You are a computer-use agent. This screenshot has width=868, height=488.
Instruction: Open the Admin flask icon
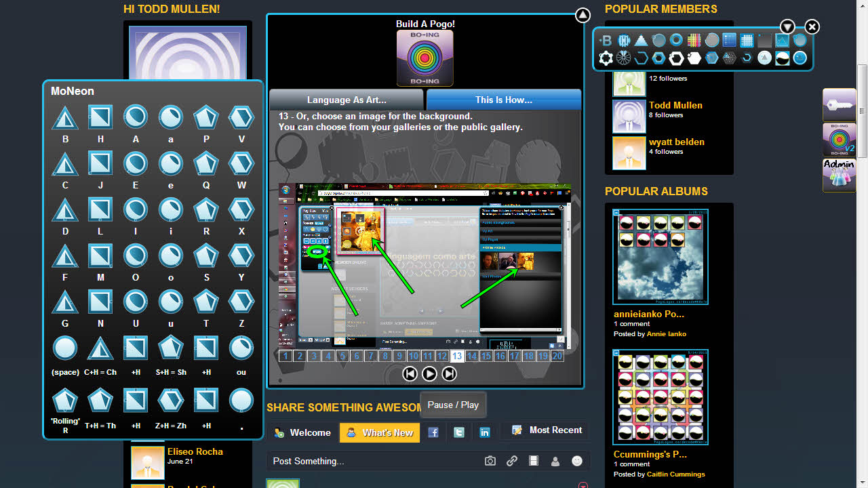pyautogui.click(x=839, y=175)
